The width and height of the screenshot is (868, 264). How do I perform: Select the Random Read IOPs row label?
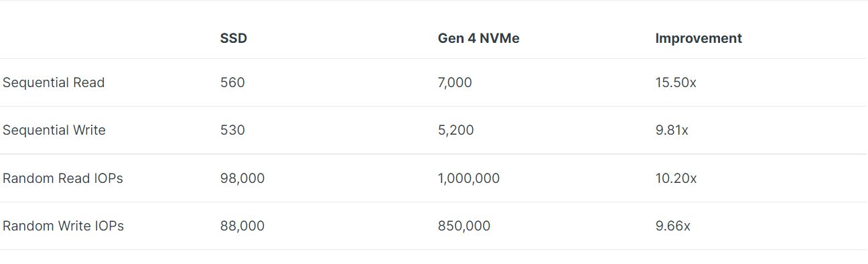coord(63,178)
